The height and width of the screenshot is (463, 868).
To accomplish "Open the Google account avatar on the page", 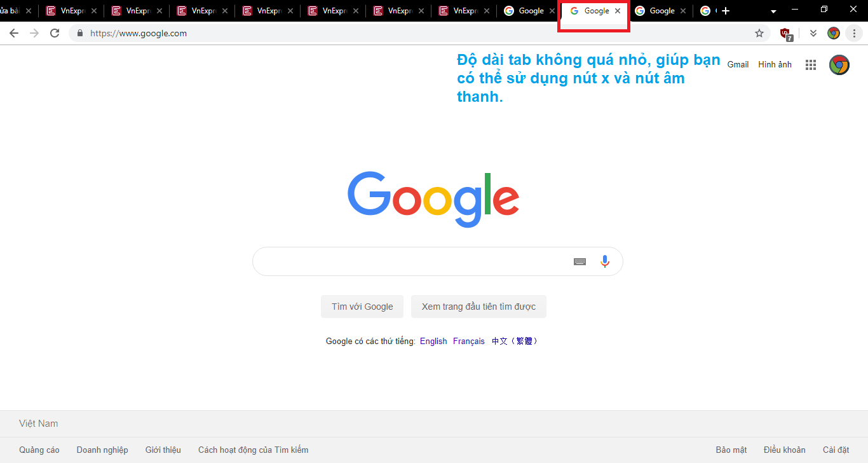I will pyautogui.click(x=839, y=64).
